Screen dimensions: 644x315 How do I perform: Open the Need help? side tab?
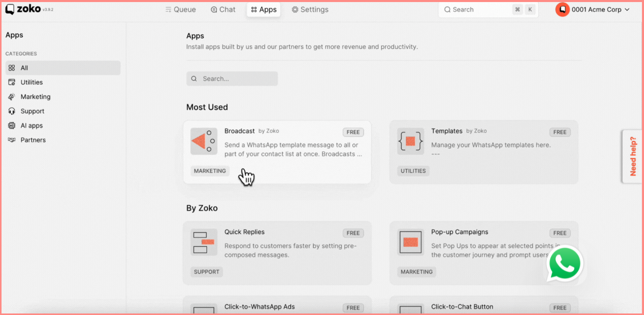point(632,156)
